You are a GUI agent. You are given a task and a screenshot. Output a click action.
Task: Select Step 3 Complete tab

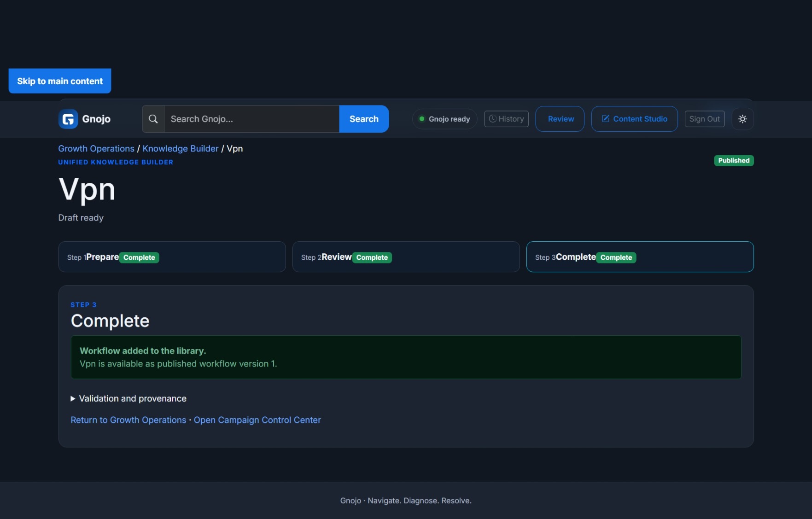click(x=640, y=257)
